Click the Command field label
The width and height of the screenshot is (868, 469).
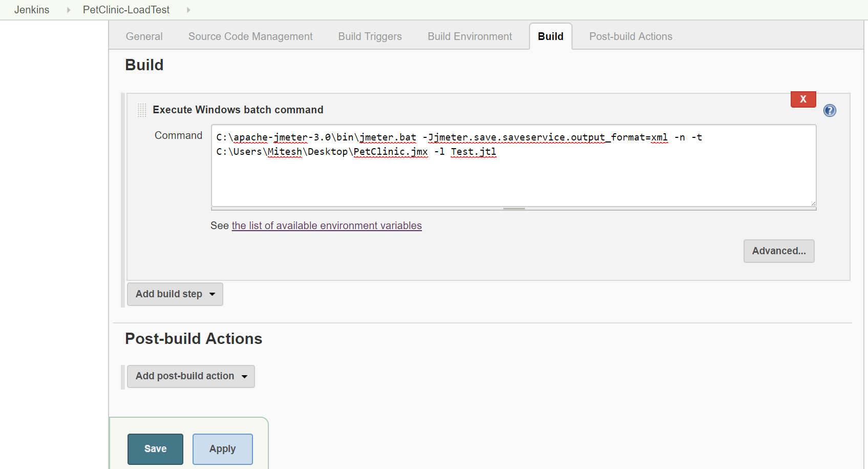178,135
